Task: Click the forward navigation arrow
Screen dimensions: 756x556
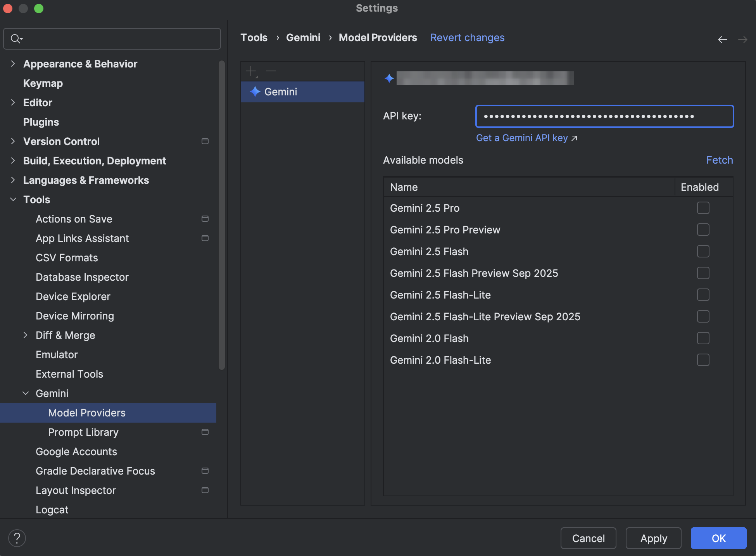Action: tap(742, 39)
